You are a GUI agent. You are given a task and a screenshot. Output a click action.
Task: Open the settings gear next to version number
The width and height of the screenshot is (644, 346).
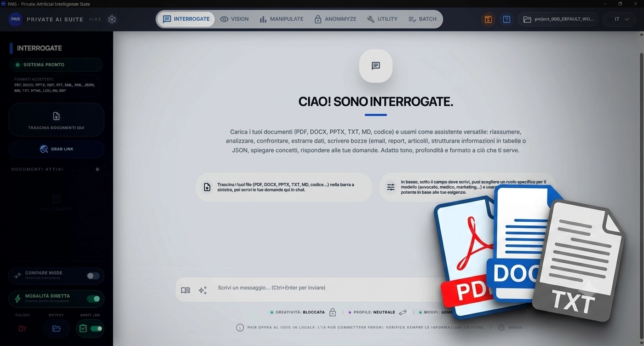[x=112, y=19]
